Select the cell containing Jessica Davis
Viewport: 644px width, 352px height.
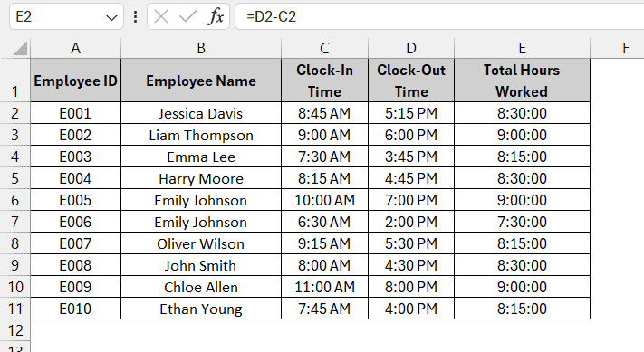(x=201, y=113)
